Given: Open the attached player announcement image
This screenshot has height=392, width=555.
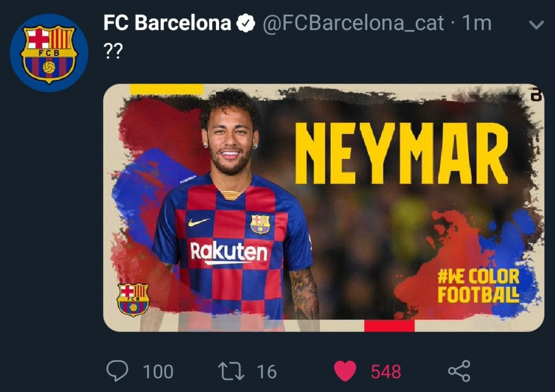Looking at the screenshot, I should click(x=324, y=208).
